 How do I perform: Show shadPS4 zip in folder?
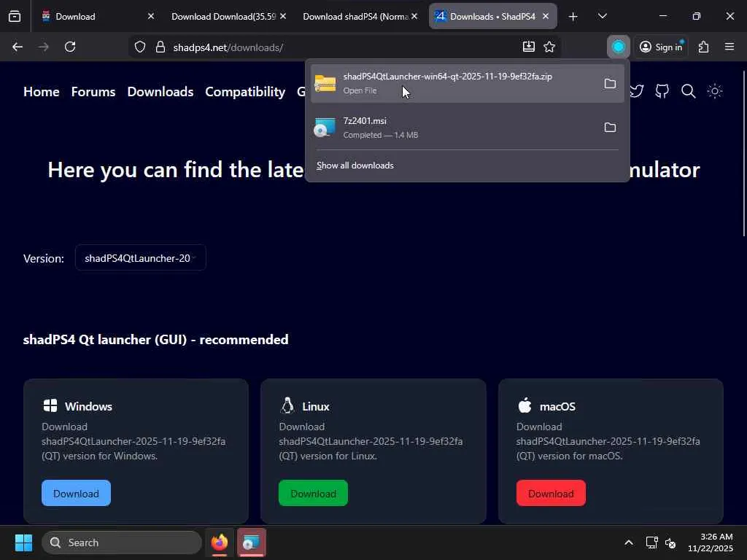(610, 84)
